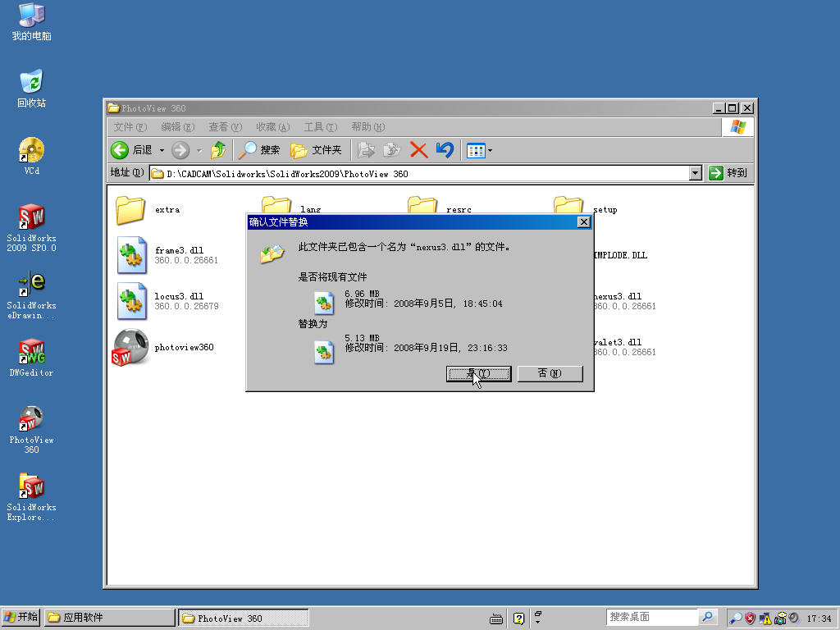This screenshot has height=630, width=840.
Task: Open the 查看(V) menu
Action: [225, 127]
